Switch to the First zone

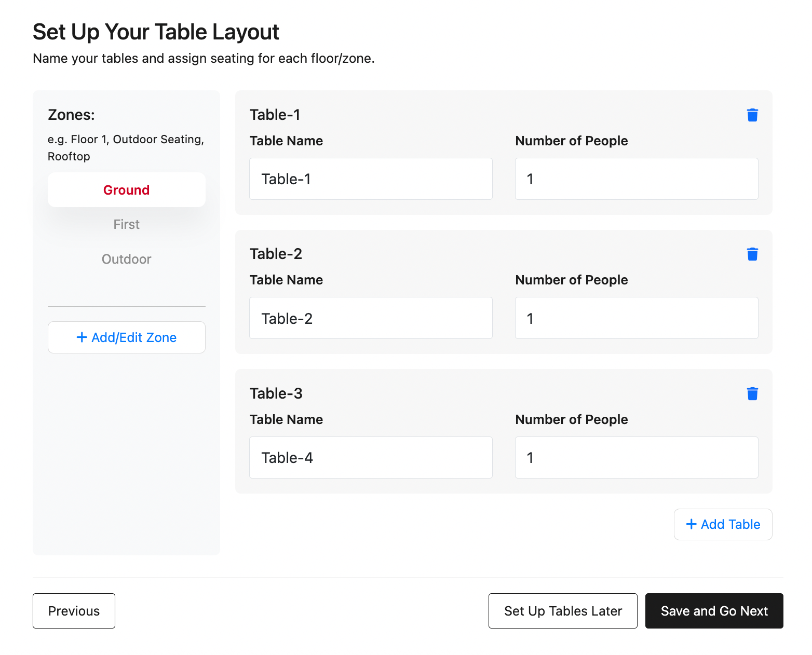click(126, 224)
